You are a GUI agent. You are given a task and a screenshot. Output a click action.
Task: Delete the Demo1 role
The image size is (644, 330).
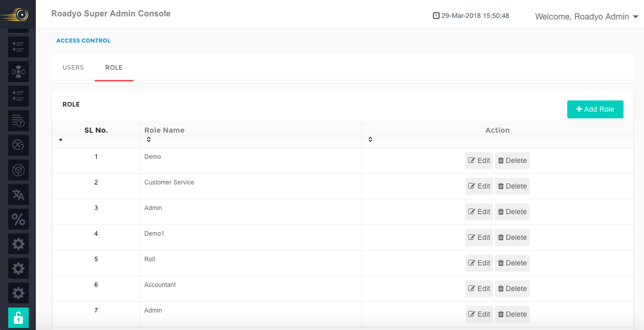(512, 237)
